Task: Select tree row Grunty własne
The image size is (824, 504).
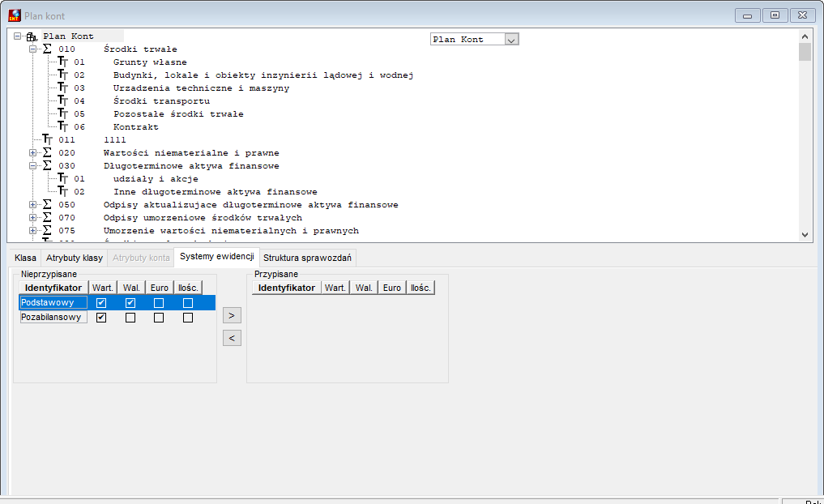Action: pos(150,62)
